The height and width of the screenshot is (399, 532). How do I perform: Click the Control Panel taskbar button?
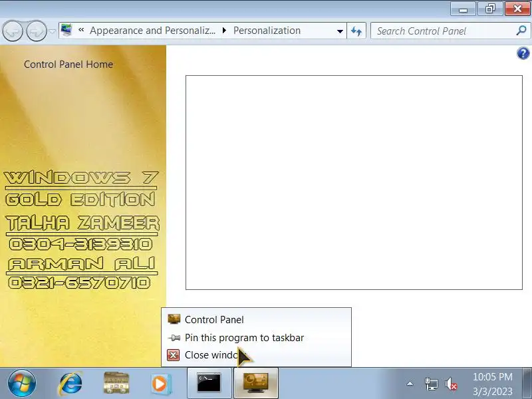click(256, 383)
